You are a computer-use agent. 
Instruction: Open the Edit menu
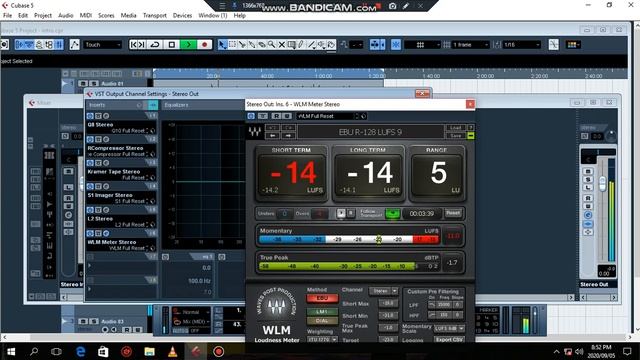[23, 16]
